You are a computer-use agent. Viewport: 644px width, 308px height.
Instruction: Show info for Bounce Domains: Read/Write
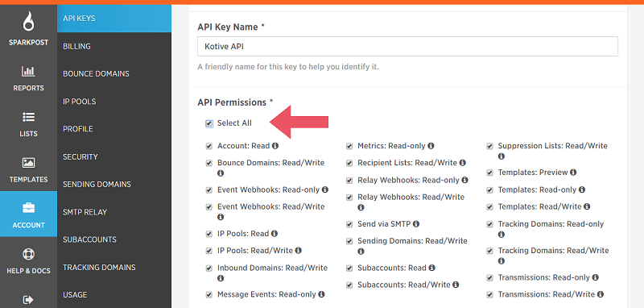pyautogui.click(x=221, y=173)
